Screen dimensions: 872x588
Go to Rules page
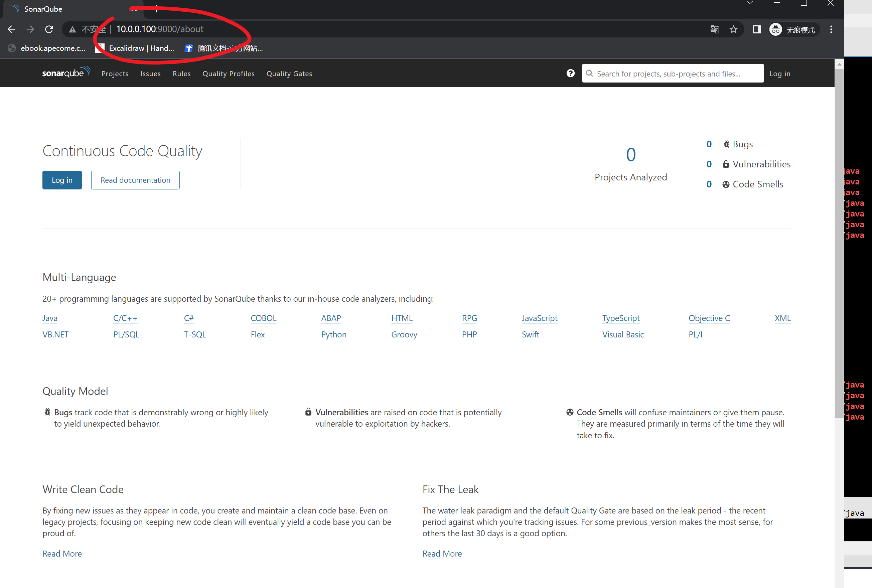pos(181,74)
